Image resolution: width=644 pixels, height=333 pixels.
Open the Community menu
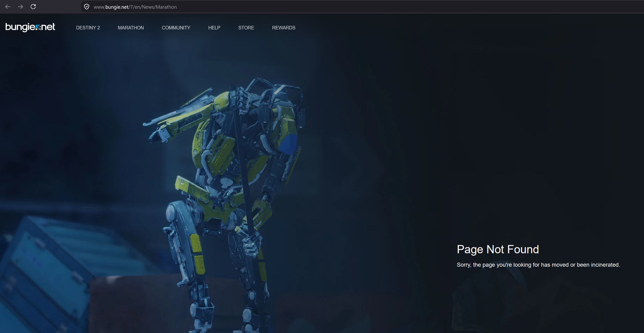[x=176, y=28]
